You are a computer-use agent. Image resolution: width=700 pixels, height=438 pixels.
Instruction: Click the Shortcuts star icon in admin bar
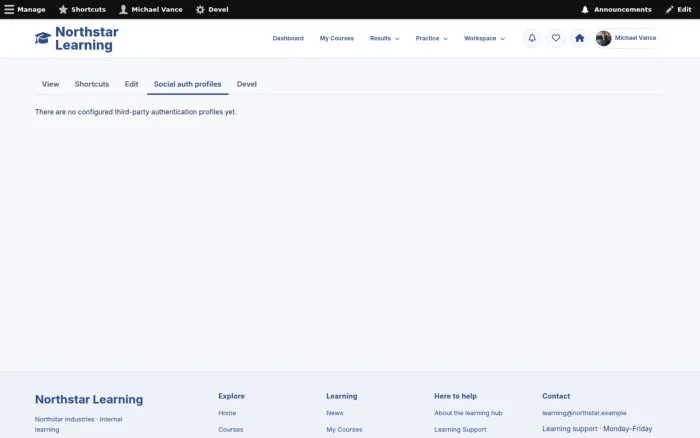(63, 9)
